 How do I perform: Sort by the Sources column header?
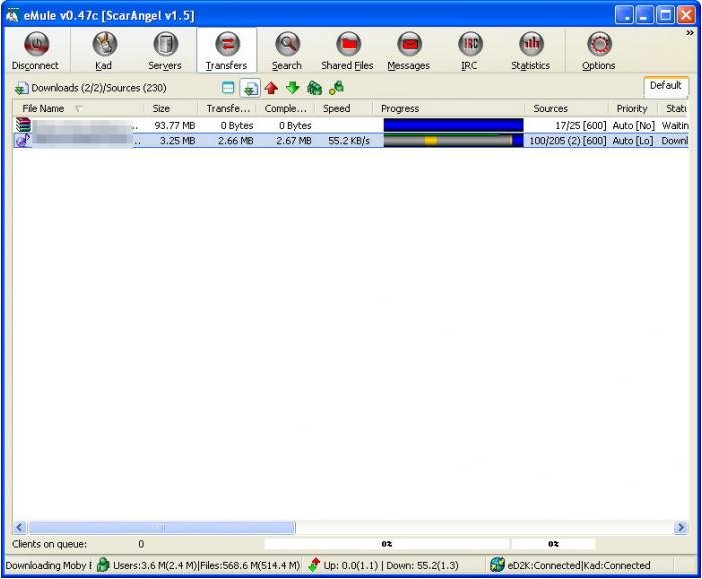(x=566, y=108)
